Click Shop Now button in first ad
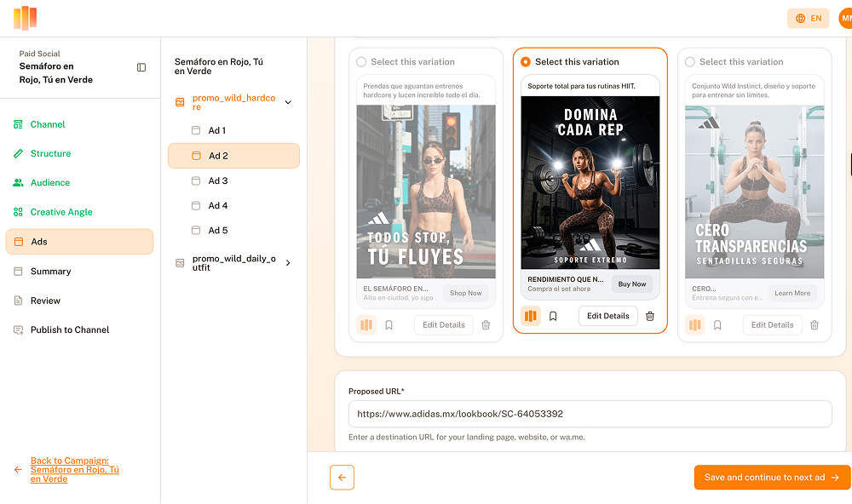This screenshot has height=504, width=852. [x=466, y=293]
